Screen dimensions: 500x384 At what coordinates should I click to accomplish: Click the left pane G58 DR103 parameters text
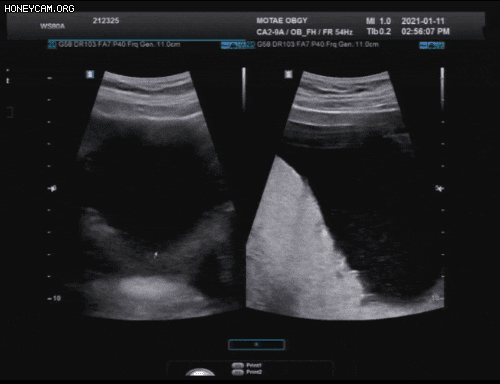(119, 44)
